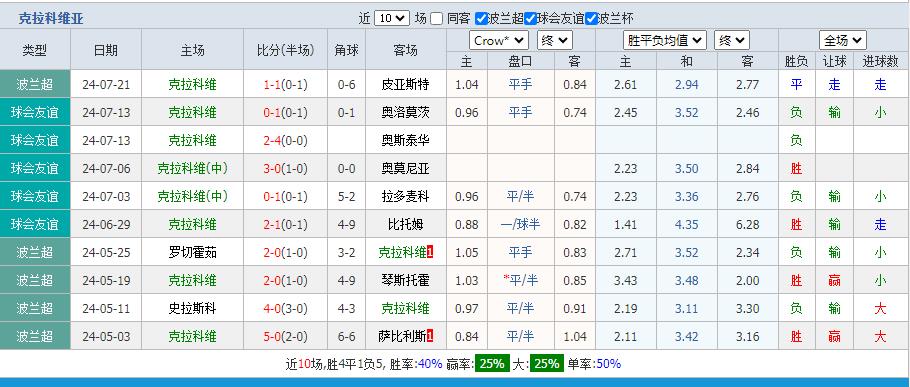Click the 比分(半场) column header
910x387 pixels.
285,50
